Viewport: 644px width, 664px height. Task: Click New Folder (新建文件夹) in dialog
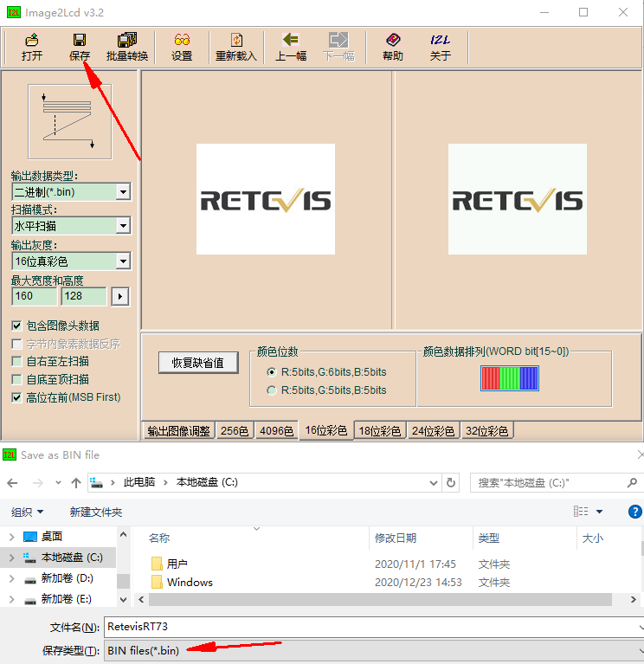point(96,513)
